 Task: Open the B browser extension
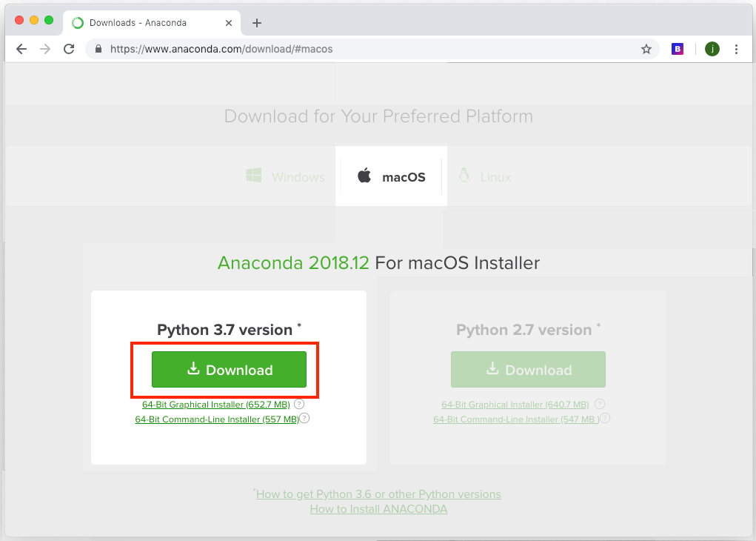(x=678, y=48)
